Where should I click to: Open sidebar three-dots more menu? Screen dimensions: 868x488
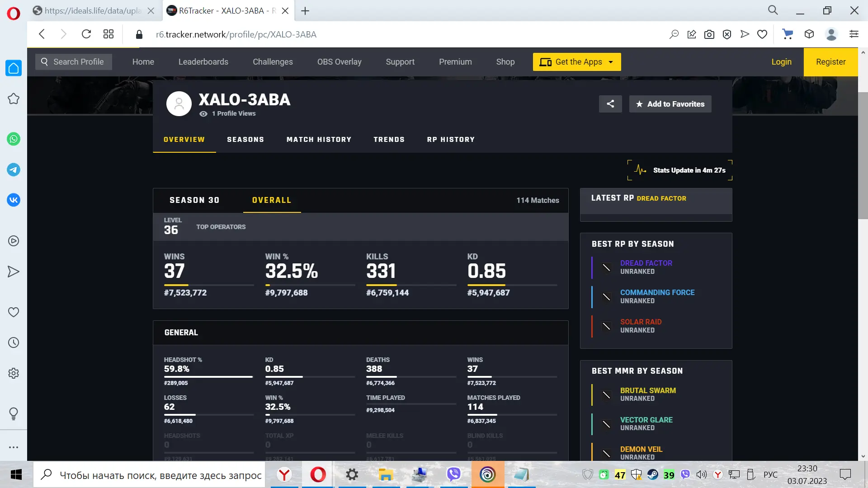pos(14,447)
